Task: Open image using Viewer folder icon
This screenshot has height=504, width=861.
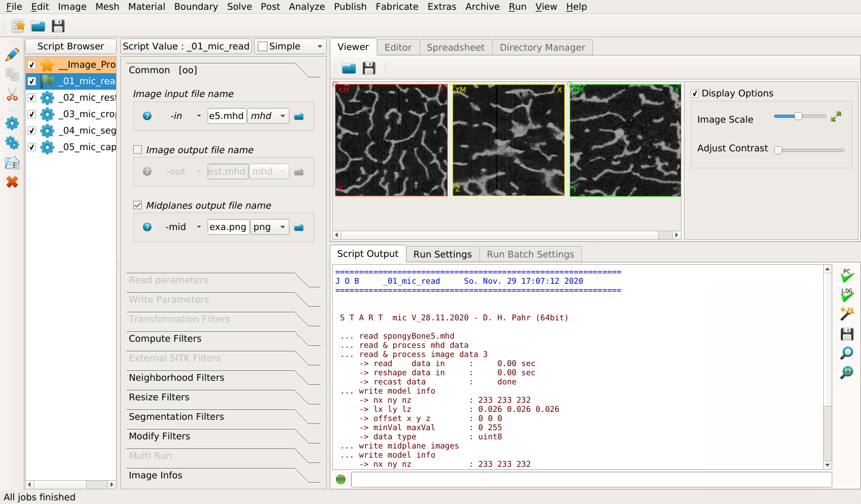Action: [349, 68]
